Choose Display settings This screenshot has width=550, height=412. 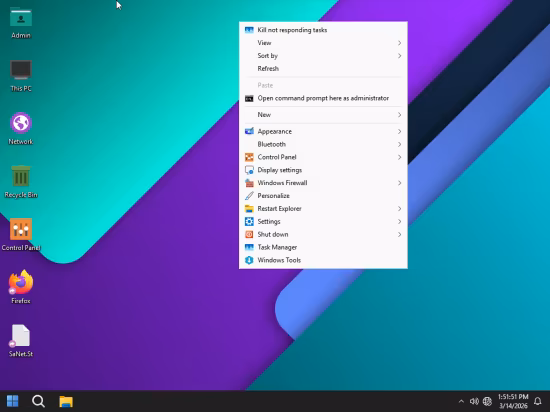[x=323, y=170]
